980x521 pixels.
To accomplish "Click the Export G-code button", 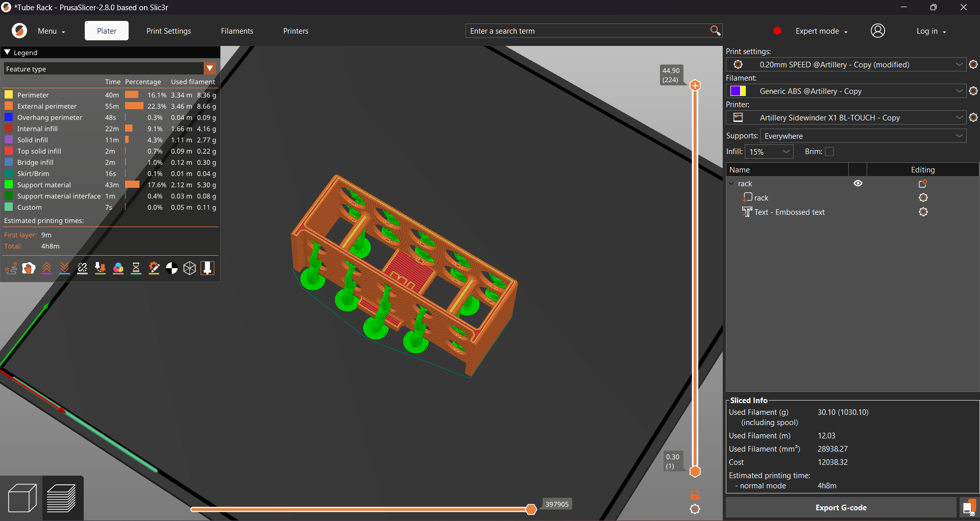I will (x=841, y=507).
